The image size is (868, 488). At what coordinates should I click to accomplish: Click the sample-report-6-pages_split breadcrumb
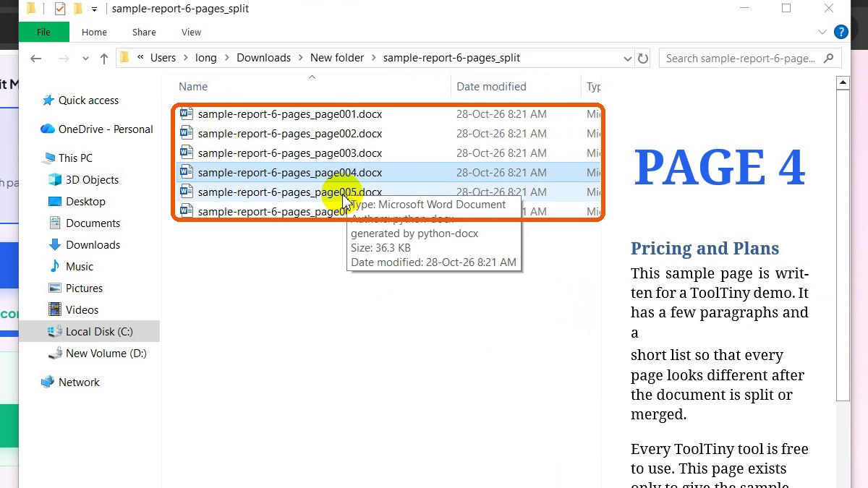(x=451, y=58)
